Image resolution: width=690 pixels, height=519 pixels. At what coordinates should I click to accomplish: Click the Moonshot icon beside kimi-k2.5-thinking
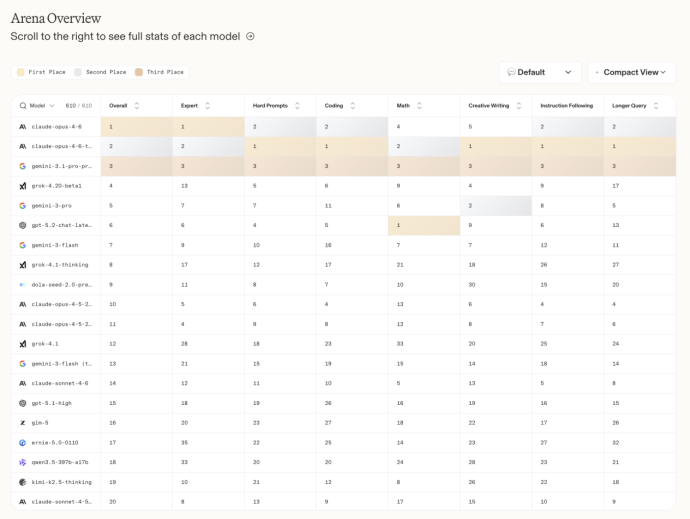coord(22,482)
